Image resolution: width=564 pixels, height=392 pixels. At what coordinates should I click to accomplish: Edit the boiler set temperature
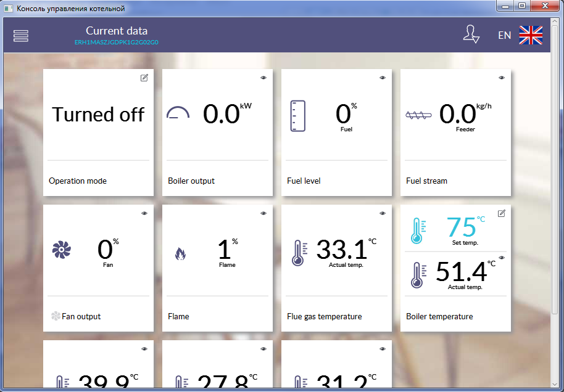[x=502, y=213]
